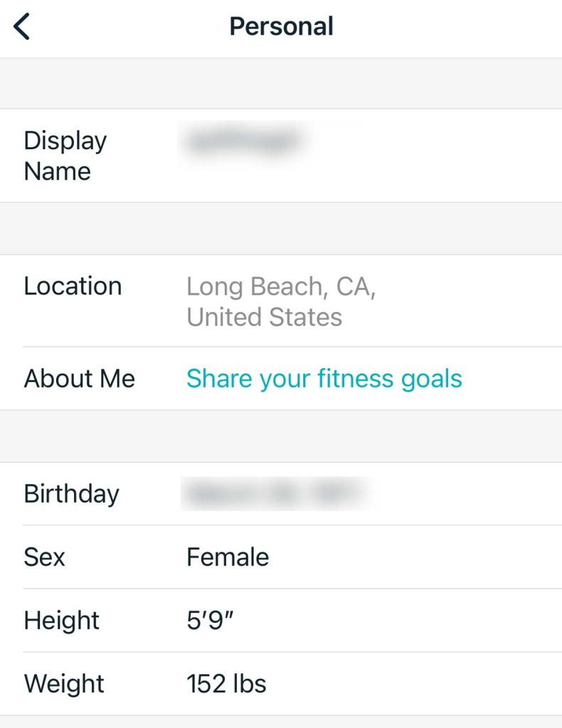562x728 pixels.
Task: Tap the About Me label
Action: (x=79, y=378)
